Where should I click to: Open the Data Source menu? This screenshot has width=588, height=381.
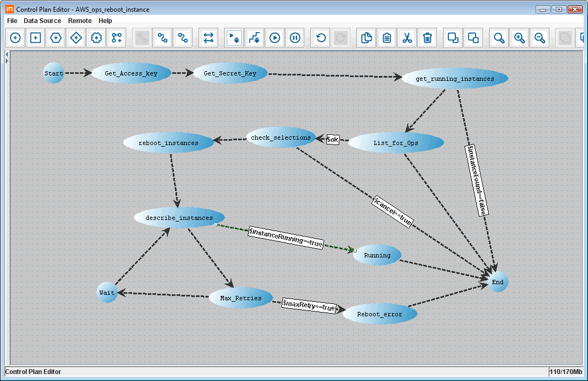42,21
